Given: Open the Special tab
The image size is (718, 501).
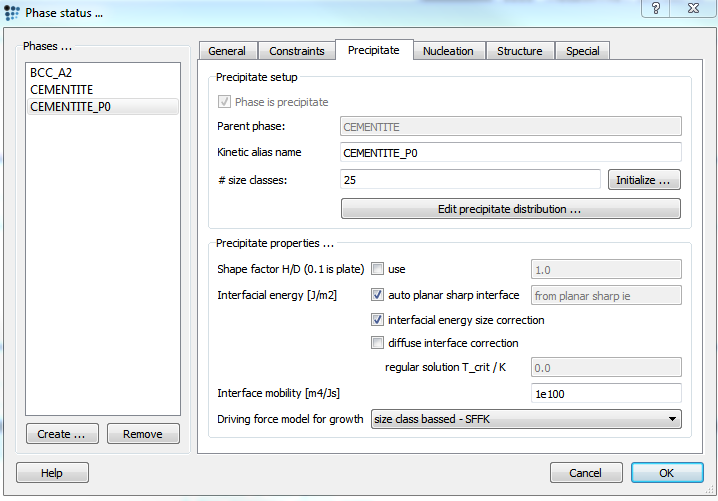Looking at the screenshot, I should [x=582, y=51].
